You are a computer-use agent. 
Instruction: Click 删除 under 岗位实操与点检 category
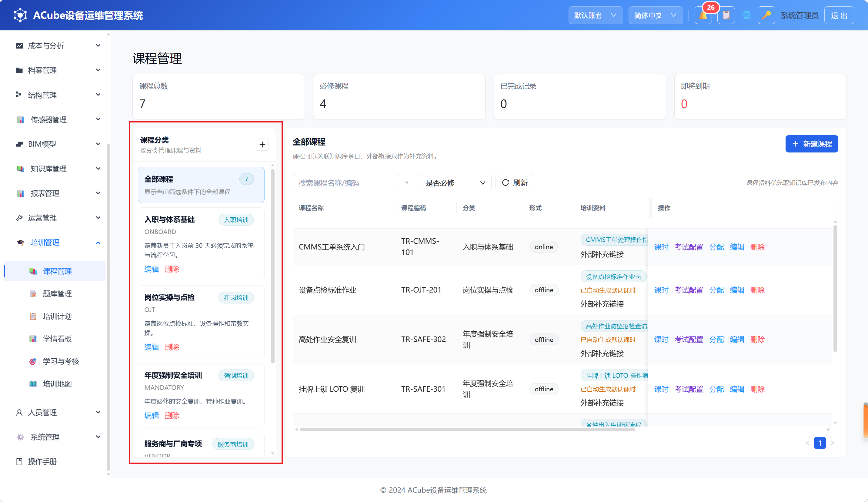coord(172,347)
